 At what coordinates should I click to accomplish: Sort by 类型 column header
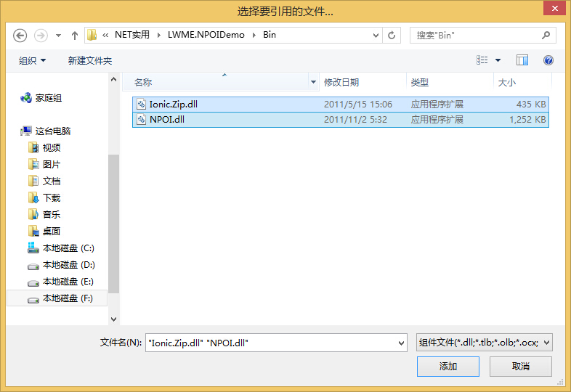tap(450, 82)
